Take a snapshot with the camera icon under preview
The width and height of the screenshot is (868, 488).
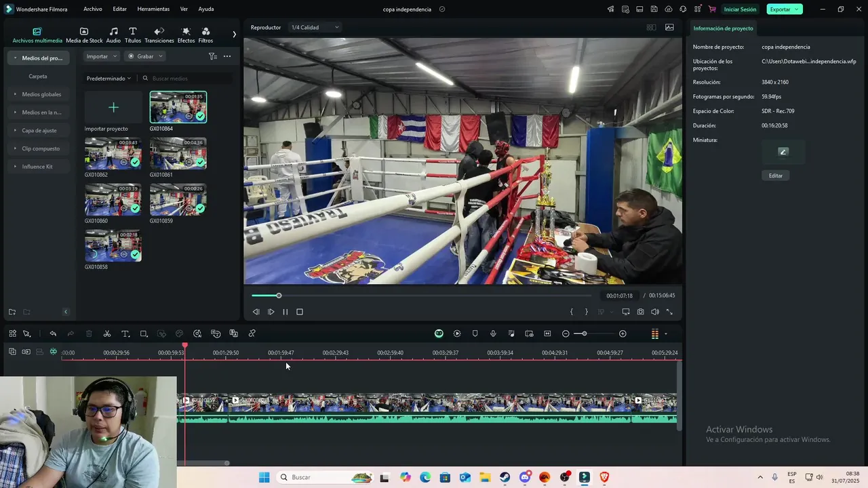coord(640,312)
